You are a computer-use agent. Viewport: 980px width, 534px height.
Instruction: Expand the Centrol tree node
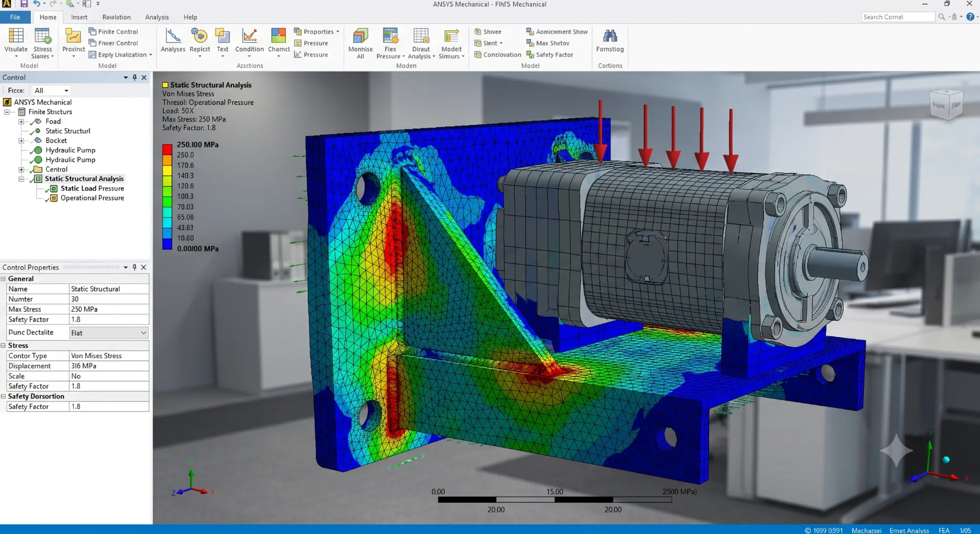pyautogui.click(x=21, y=169)
